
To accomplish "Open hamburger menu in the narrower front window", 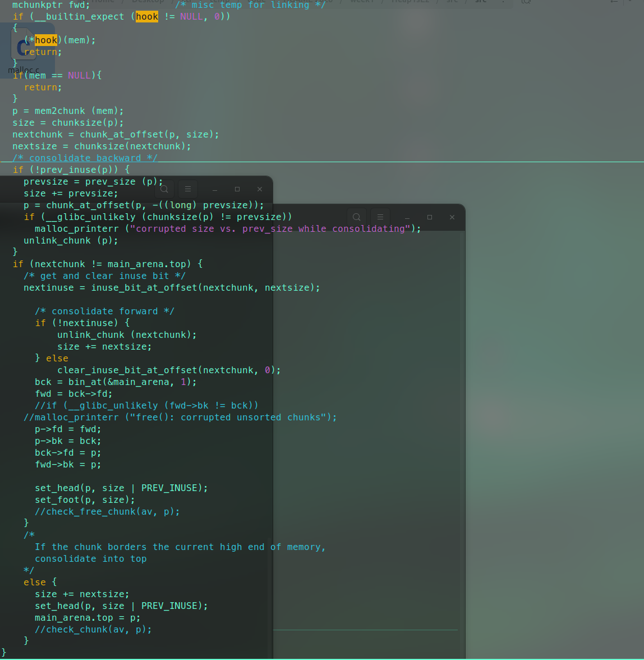I will (x=188, y=190).
